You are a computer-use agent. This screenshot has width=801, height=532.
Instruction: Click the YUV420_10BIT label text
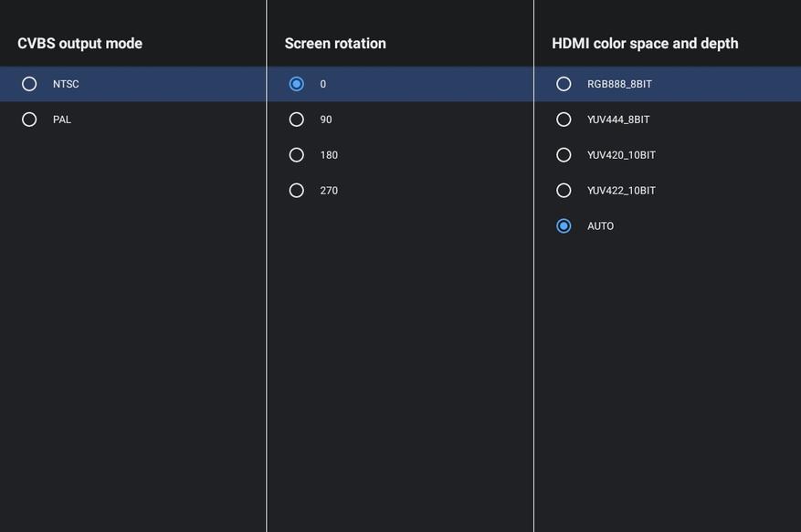pyautogui.click(x=621, y=155)
